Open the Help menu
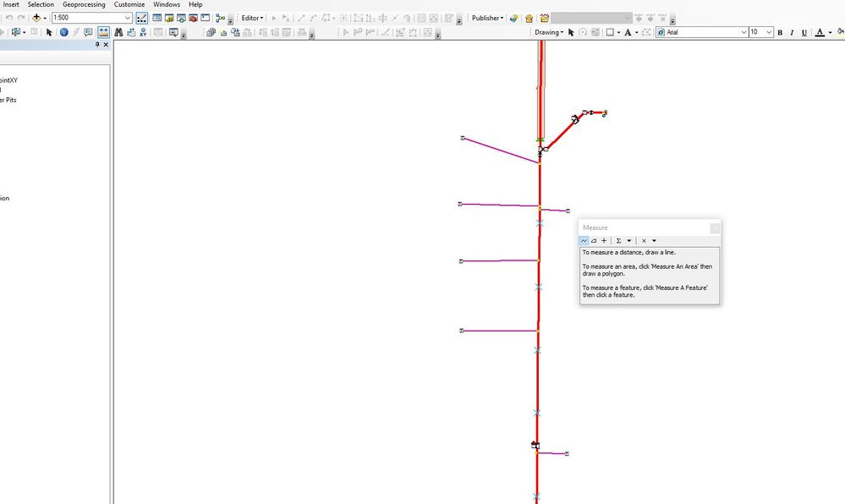The height and width of the screenshot is (504, 845). 195,4
